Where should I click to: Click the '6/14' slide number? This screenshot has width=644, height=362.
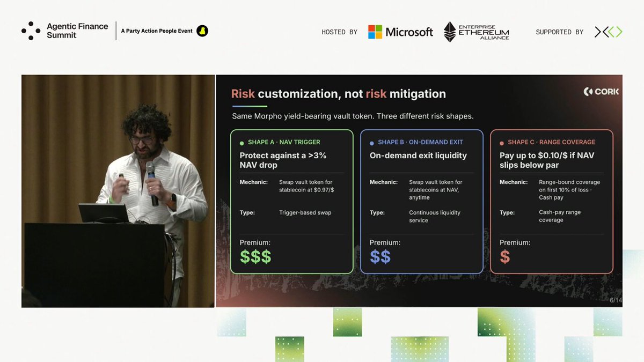pyautogui.click(x=616, y=300)
